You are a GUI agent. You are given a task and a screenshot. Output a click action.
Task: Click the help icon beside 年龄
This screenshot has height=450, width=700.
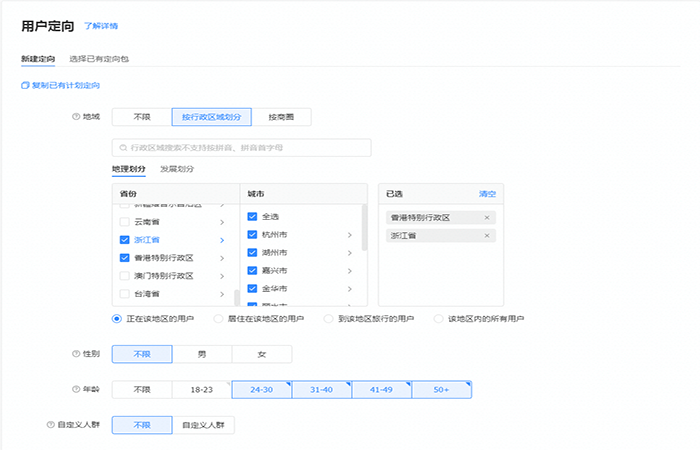point(76,389)
